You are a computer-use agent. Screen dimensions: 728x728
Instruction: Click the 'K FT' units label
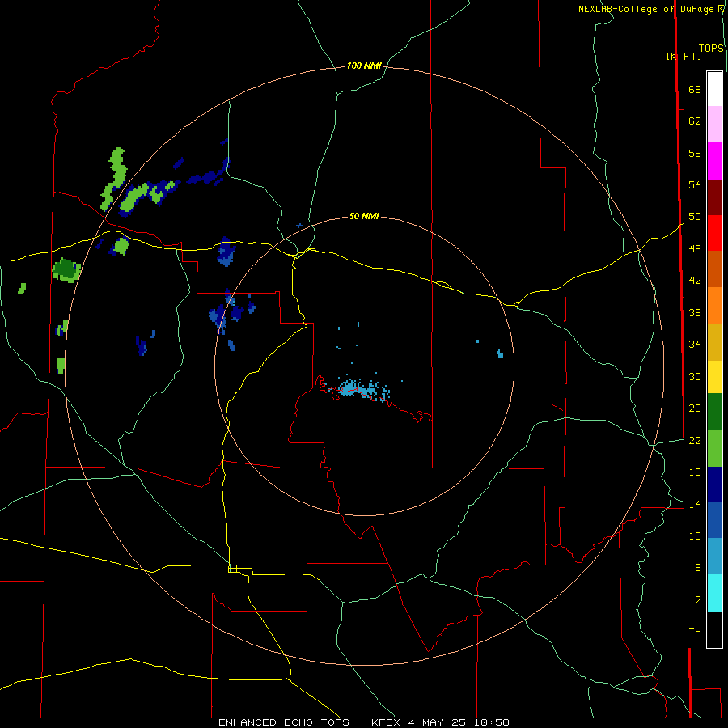(x=684, y=56)
